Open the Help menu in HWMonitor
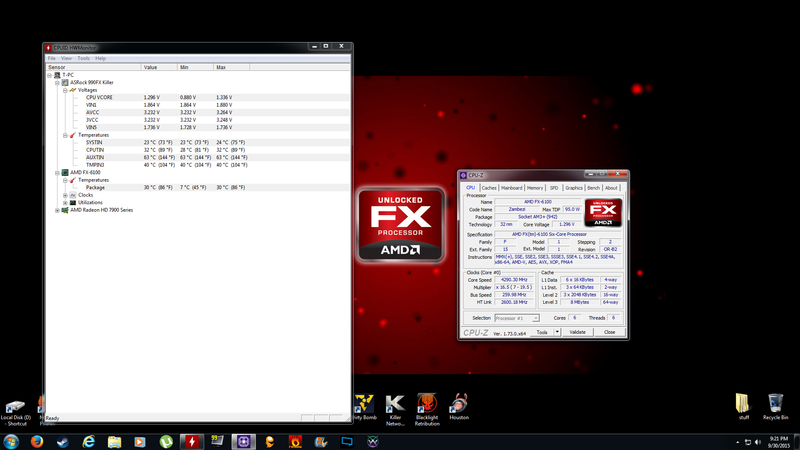Image resolution: width=800 pixels, height=450 pixels. click(101, 59)
